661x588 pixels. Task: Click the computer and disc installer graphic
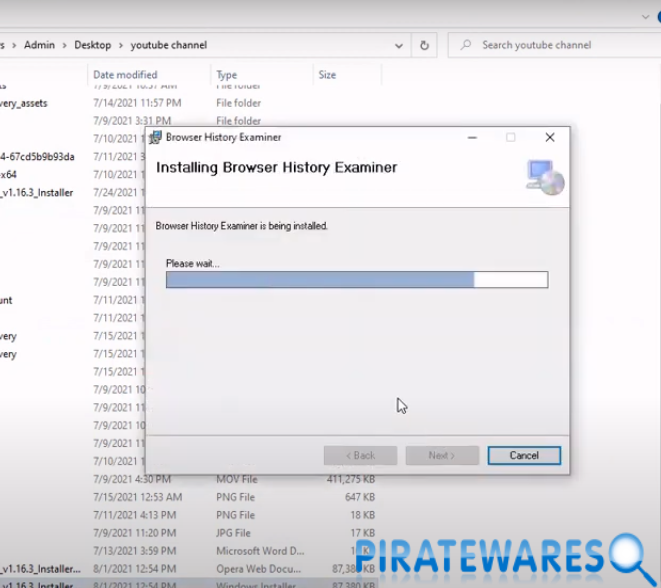click(x=545, y=177)
